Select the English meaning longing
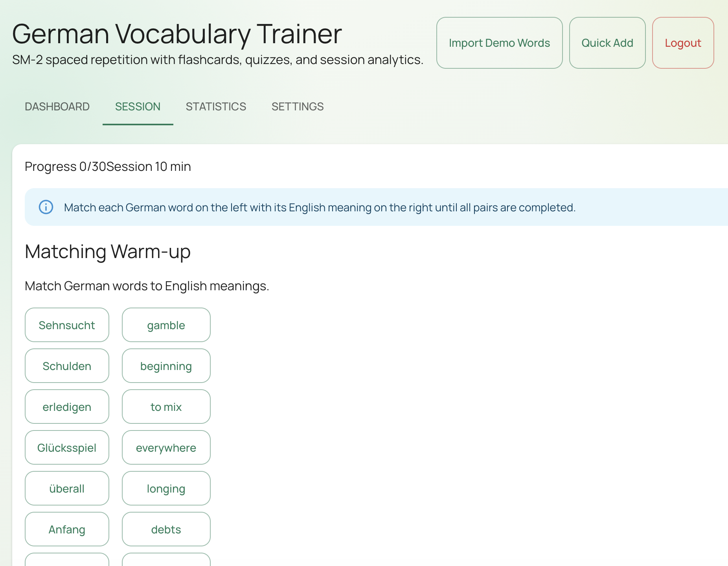 click(x=166, y=488)
